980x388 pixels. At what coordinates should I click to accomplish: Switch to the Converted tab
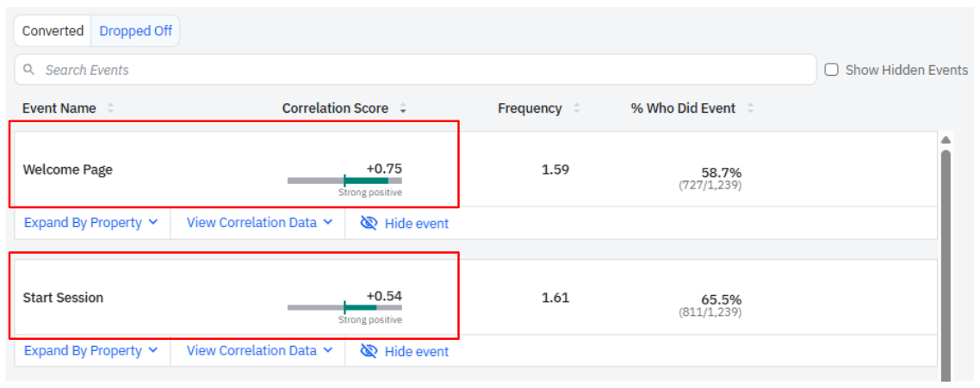click(x=53, y=31)
